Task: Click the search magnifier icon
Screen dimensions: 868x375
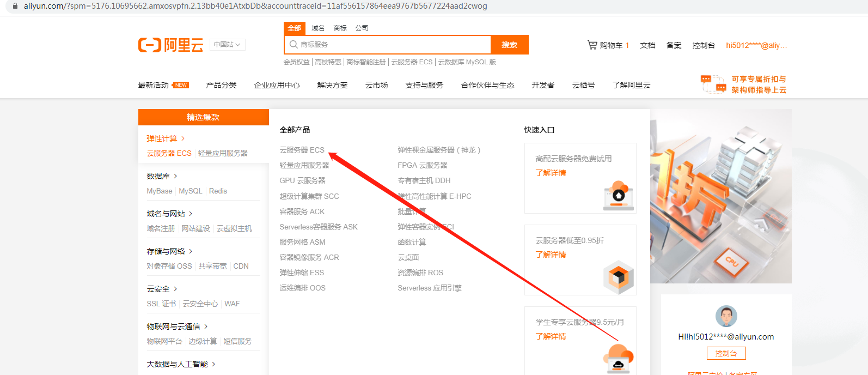Action: coord(294,45)
